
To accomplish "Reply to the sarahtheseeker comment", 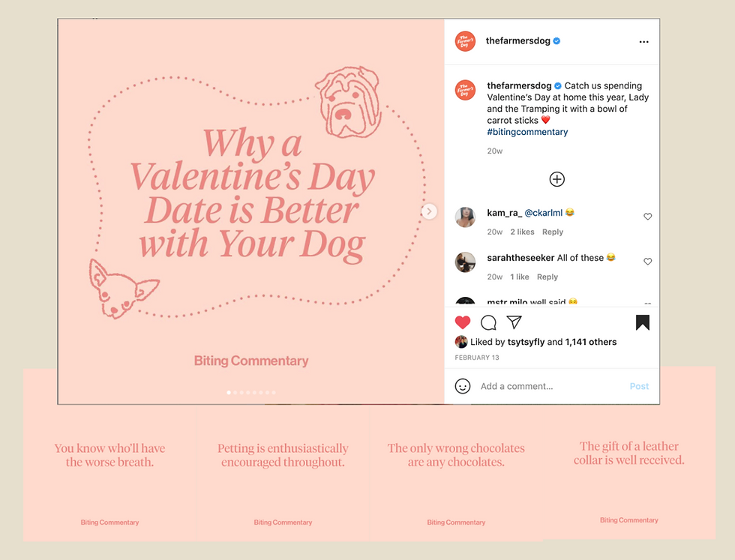I will [547, 277].
